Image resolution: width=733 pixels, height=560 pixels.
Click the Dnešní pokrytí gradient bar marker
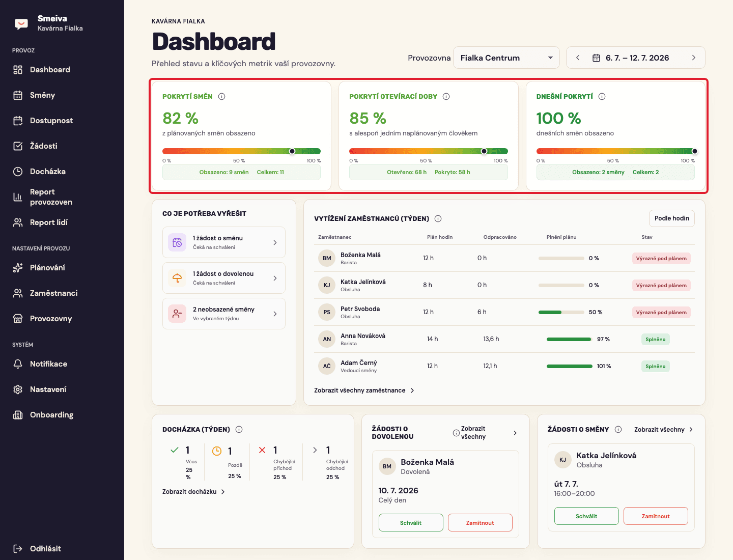click(x=695, y=151)
